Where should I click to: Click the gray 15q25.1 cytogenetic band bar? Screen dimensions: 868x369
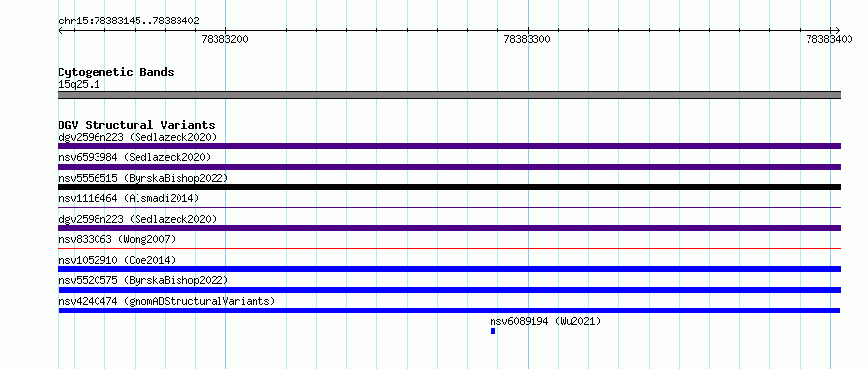coord(449,95)
